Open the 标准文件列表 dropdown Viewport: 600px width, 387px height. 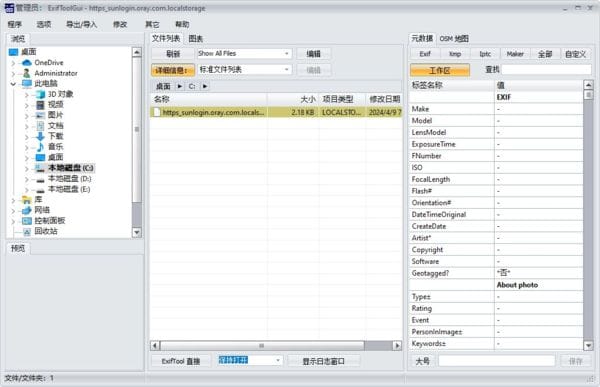coord(287,70)
